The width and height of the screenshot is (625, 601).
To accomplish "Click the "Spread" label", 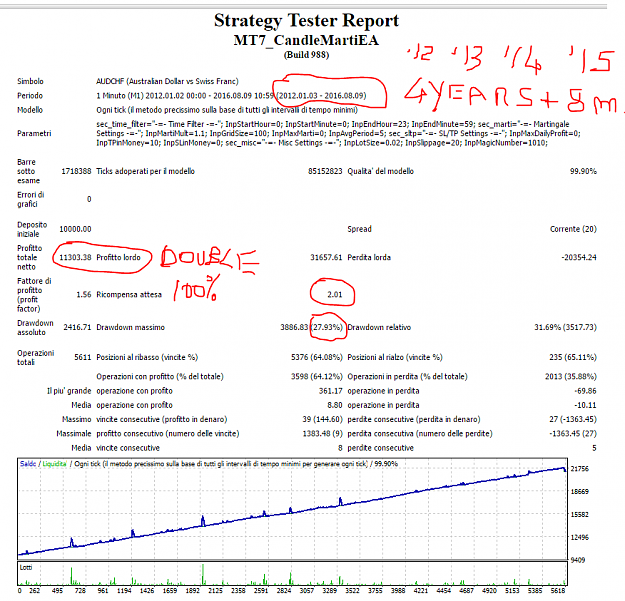I will coord(360,229).
